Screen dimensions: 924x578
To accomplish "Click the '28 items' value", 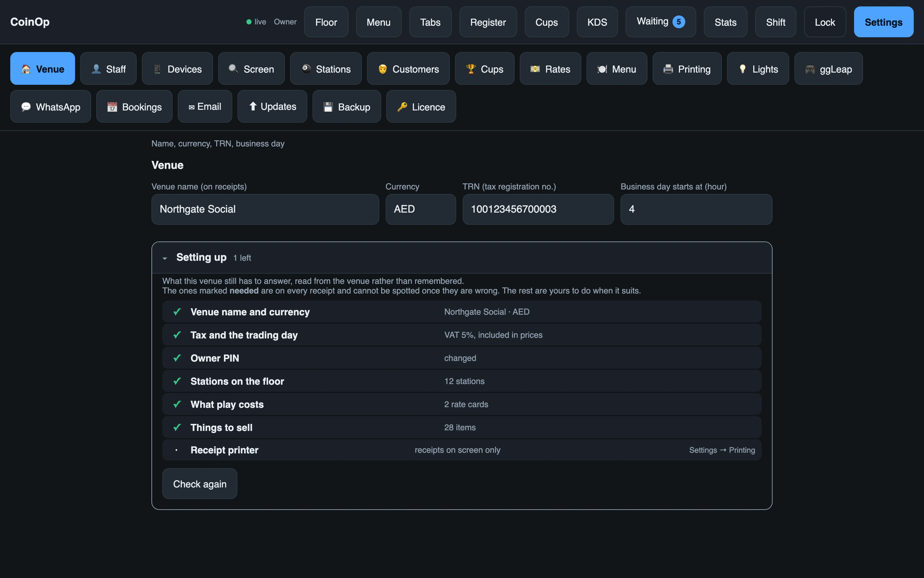I will [460, 427].
